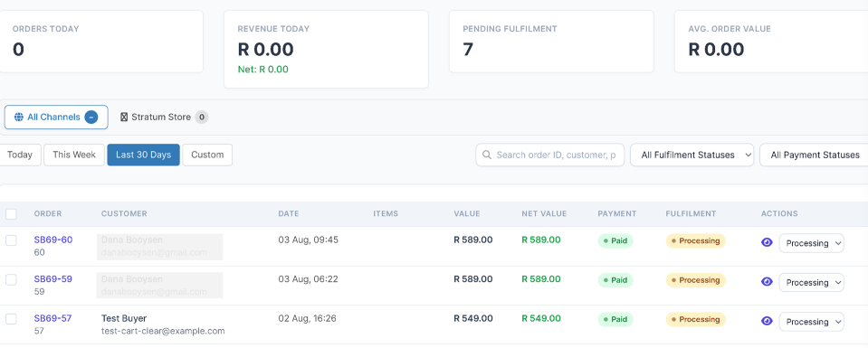Click the R 549.00 black value amount
Image resolution: width=868 pixels, height=348 pixels.
coord(473,318)
